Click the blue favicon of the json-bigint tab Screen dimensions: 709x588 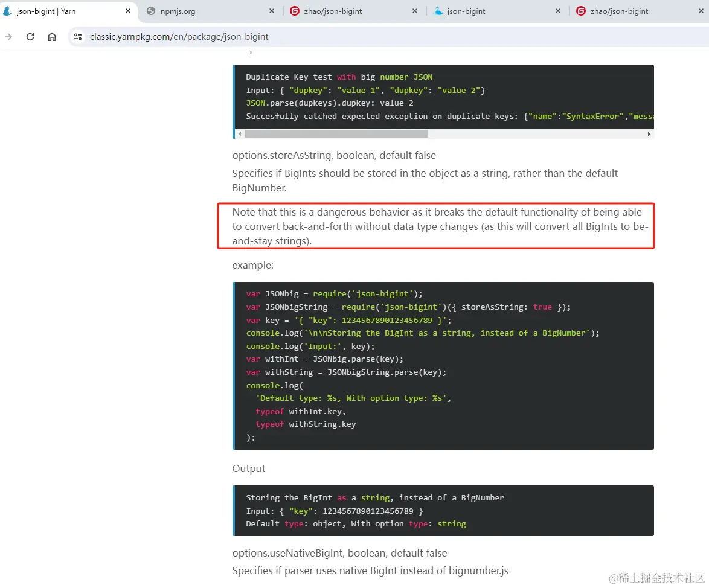point(438,11)
